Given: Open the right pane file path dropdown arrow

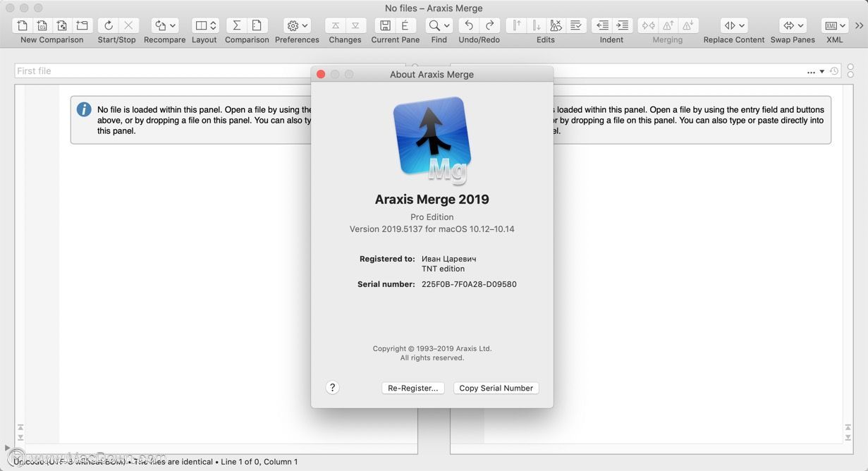Looking at the screenshot, I should pos(821,72).
